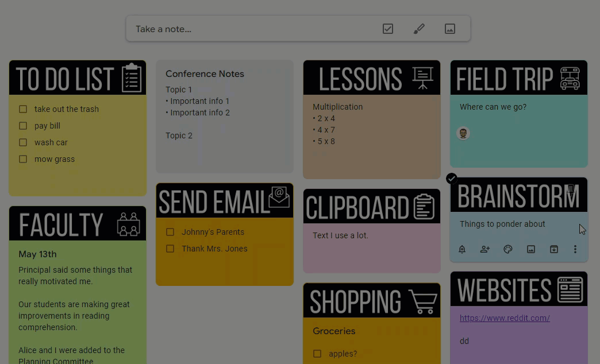This screenshot has width=600, height=364.
Task: Check the apples? item
Action: pyautogui.click(x=317, y=354)
